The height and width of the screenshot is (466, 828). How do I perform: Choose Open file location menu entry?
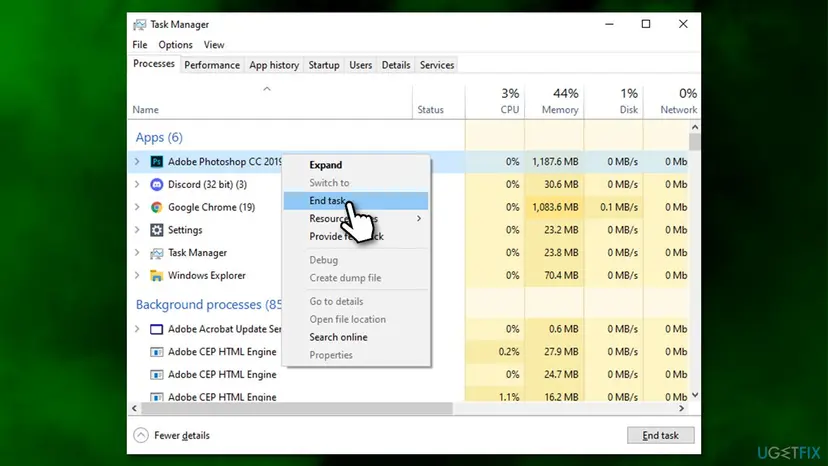356,319
